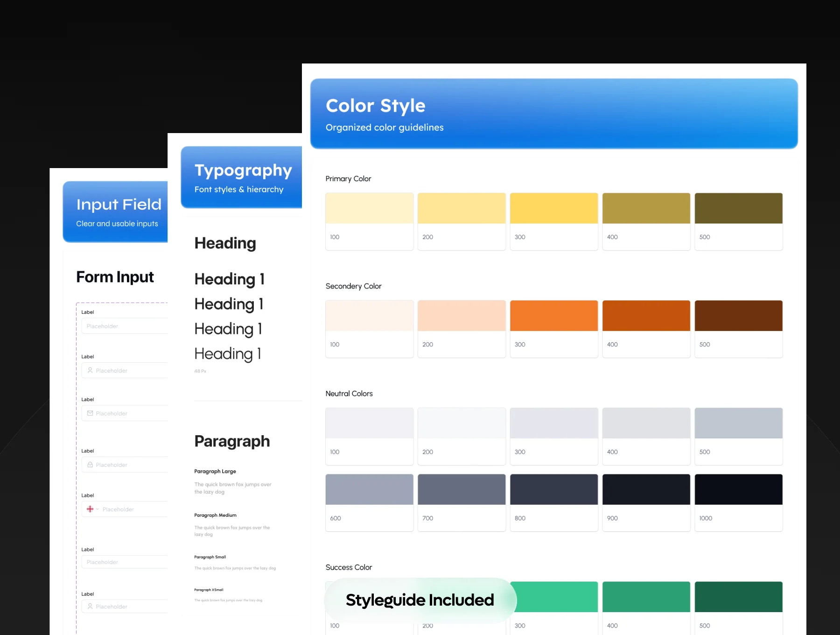Click the Input Field banner title
Viewport: 840px width, 635px height.
119,205
